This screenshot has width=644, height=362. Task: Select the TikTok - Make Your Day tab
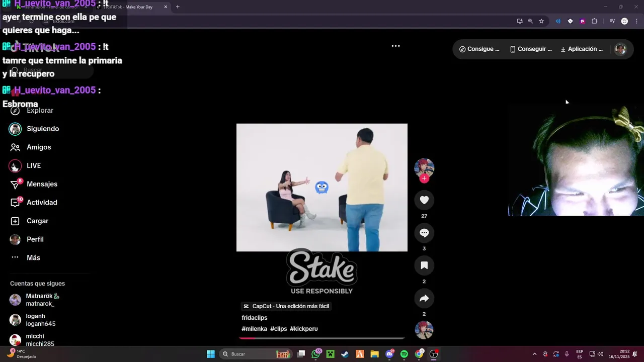click(132, 7)
